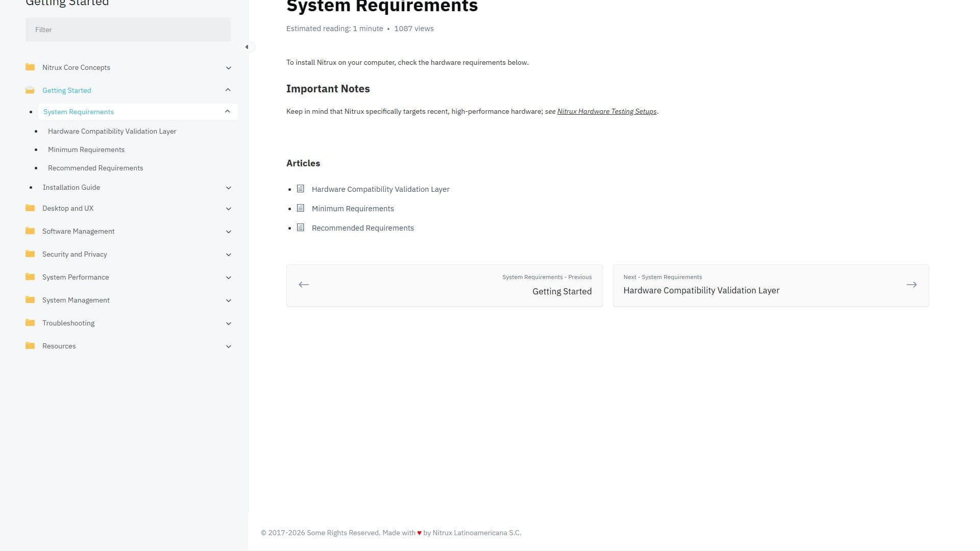The width and height of the screenshot is (980, 551).
Task: Open Minimum Requirements in sidebar
Action: coord(86,149)
